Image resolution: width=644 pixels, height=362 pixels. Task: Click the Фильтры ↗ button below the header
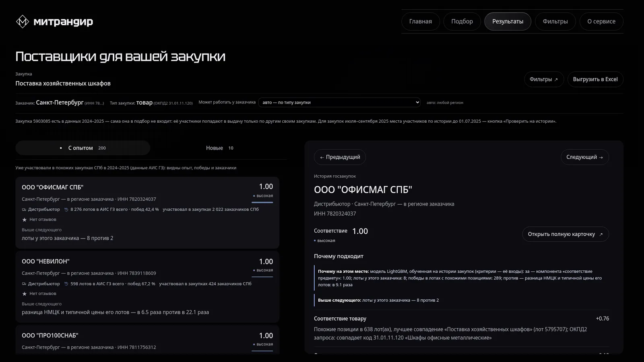[x=544, y=79]
